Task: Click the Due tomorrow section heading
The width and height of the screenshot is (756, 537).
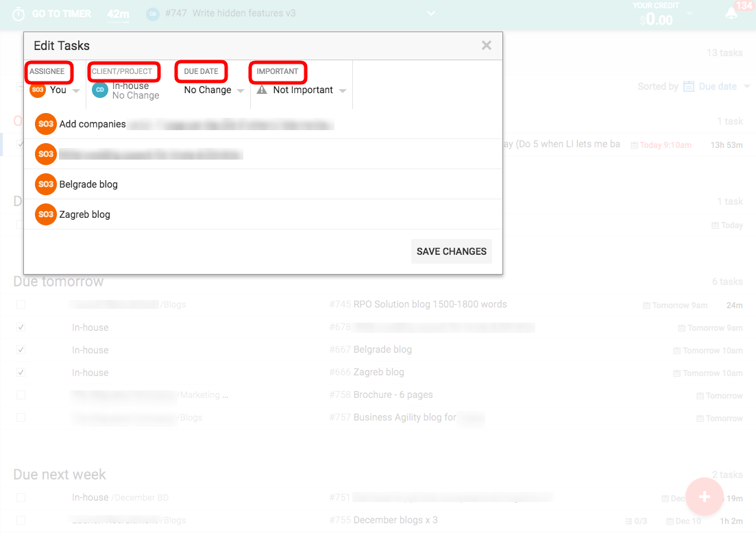Action: coord(58,282)
